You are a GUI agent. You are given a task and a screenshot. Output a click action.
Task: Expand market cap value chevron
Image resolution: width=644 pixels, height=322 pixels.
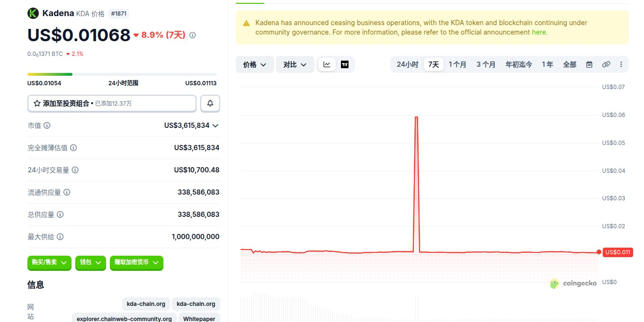point(215,125)
